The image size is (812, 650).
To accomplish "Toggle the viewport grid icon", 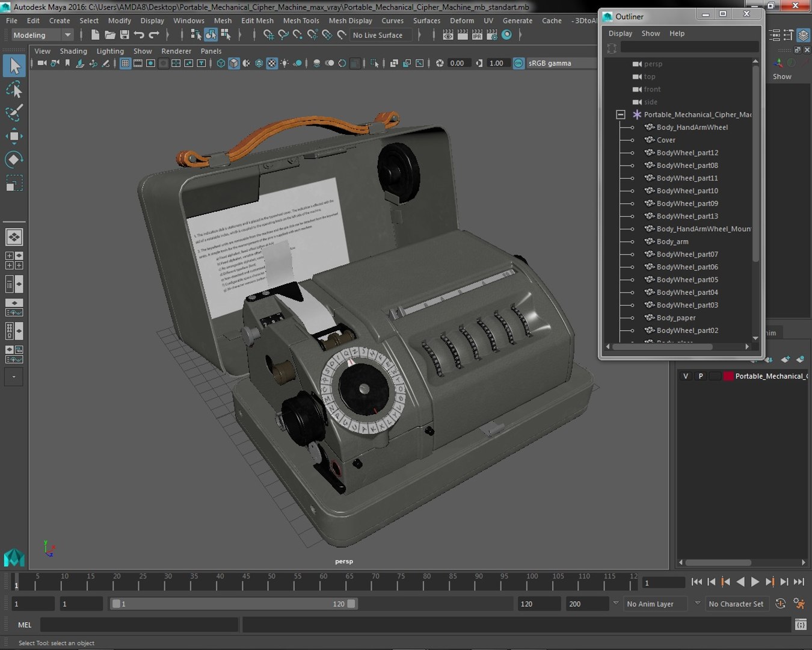I will tap(125, 63).
